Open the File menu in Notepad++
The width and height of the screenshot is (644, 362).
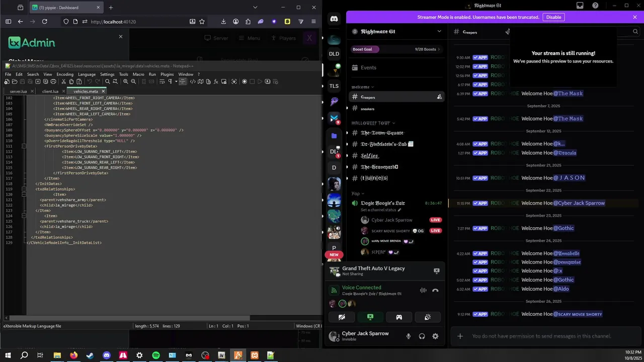[x=8, y=74]
